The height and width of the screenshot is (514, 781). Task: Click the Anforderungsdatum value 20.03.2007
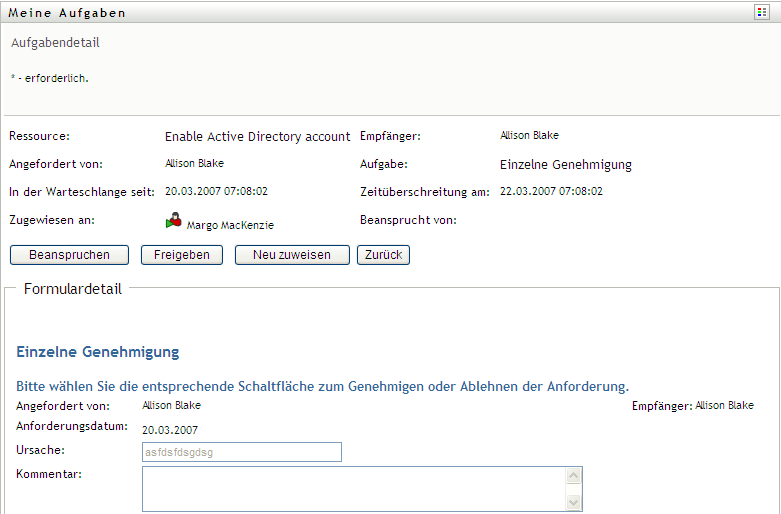[x=170, y=430]
